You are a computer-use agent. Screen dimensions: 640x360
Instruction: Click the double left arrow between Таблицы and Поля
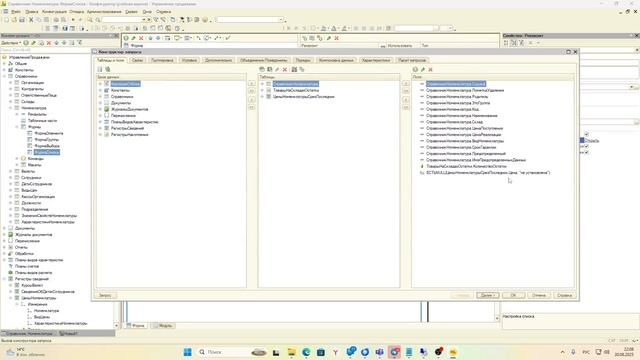coord(406,107)
